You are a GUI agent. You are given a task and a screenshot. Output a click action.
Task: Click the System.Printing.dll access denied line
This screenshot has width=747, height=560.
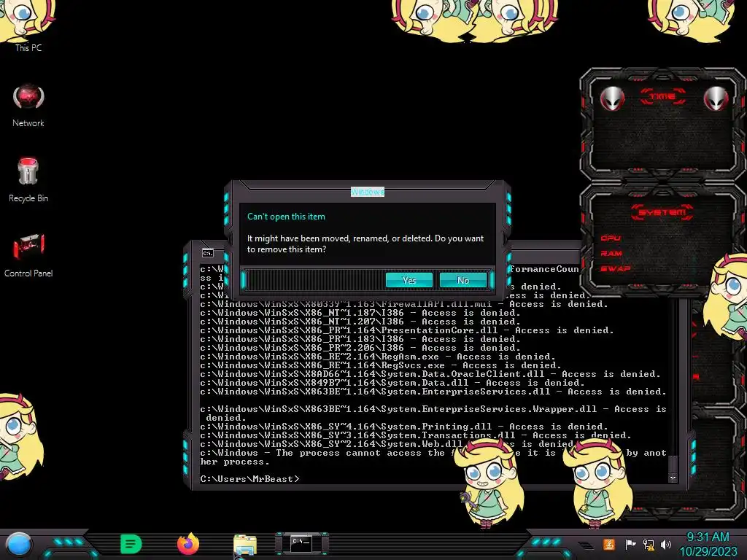[x=404, y=427]
